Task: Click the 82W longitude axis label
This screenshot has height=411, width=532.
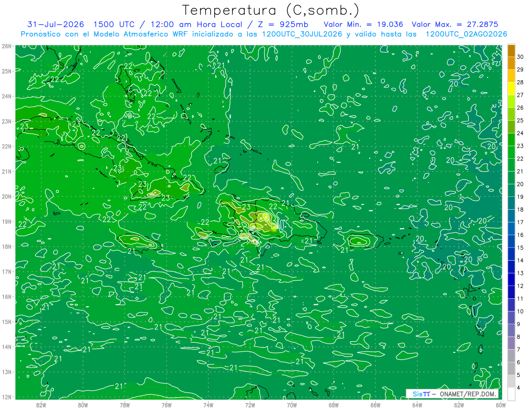Action: coord(41,405)
